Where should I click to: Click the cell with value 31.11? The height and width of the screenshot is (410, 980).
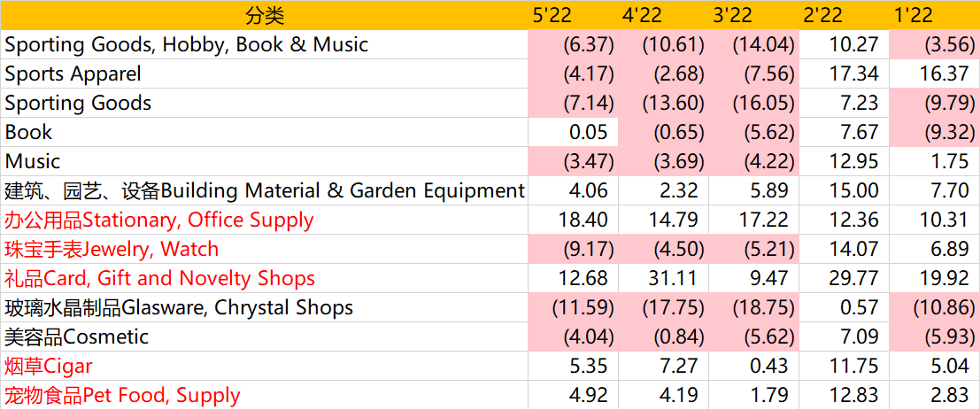point(663,278)
